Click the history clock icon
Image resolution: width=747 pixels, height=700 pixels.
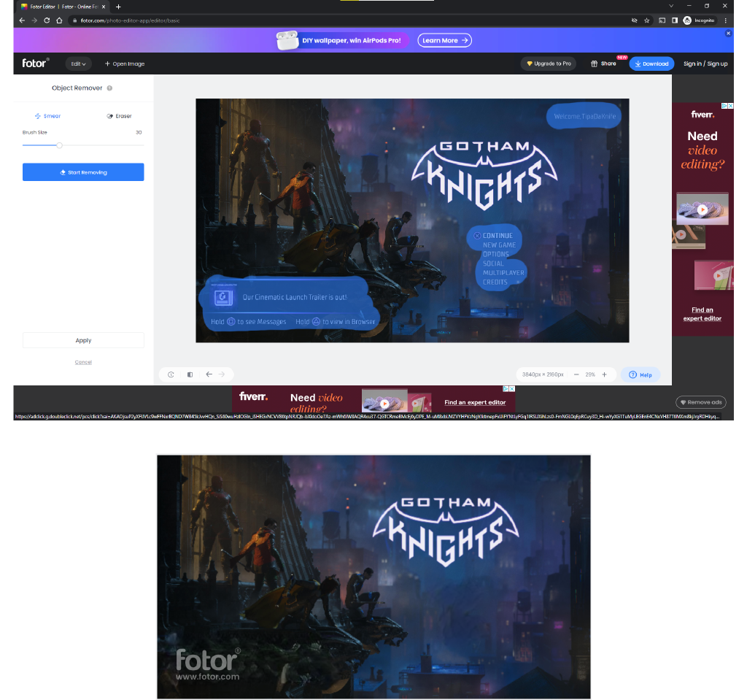[171, 374]
